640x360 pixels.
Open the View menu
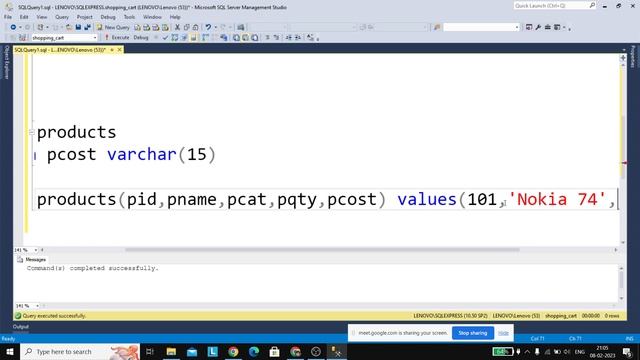[42, 17]
